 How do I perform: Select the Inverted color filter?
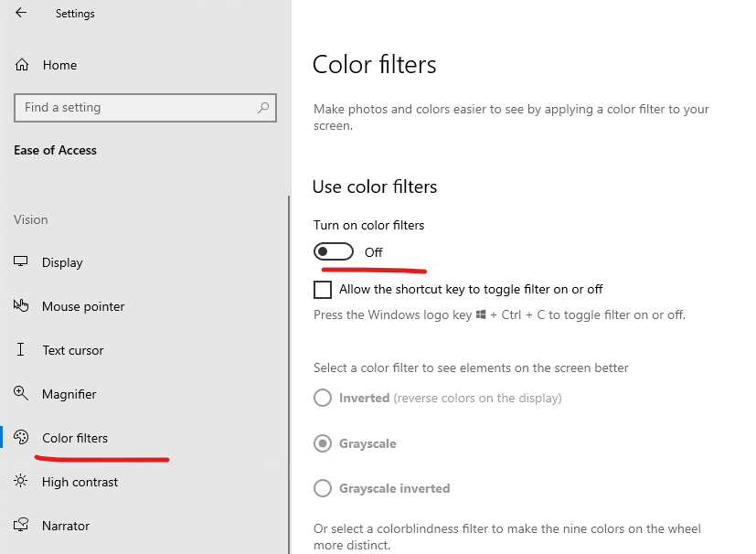322,399
